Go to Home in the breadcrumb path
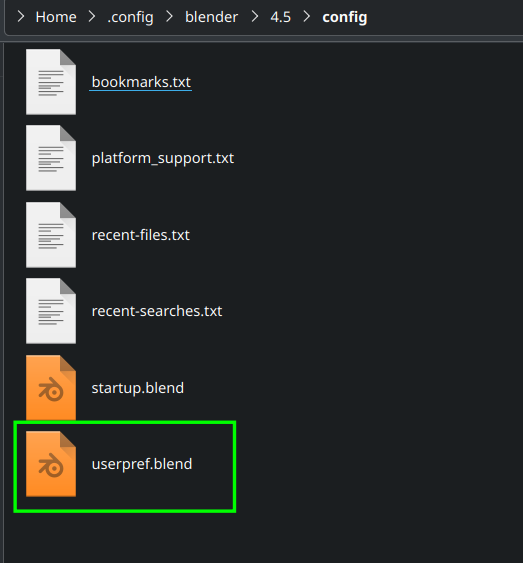The image size is (523, 563). (x=56, y=17)
